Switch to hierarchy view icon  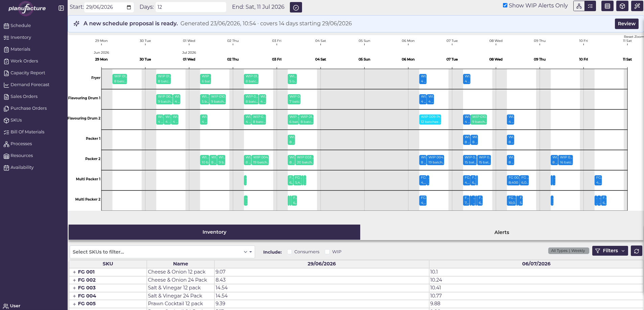[579, 6]
